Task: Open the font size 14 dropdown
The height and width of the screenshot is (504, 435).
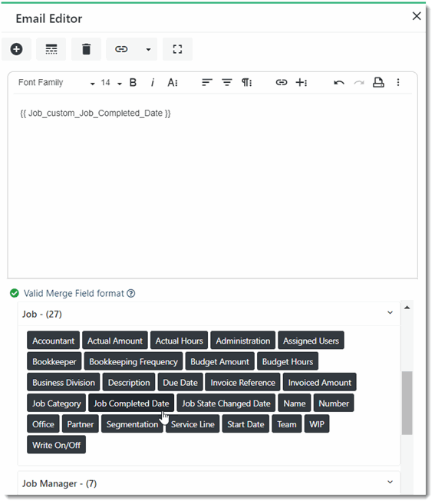Action: pyautogui.click(x=111, y=83)
